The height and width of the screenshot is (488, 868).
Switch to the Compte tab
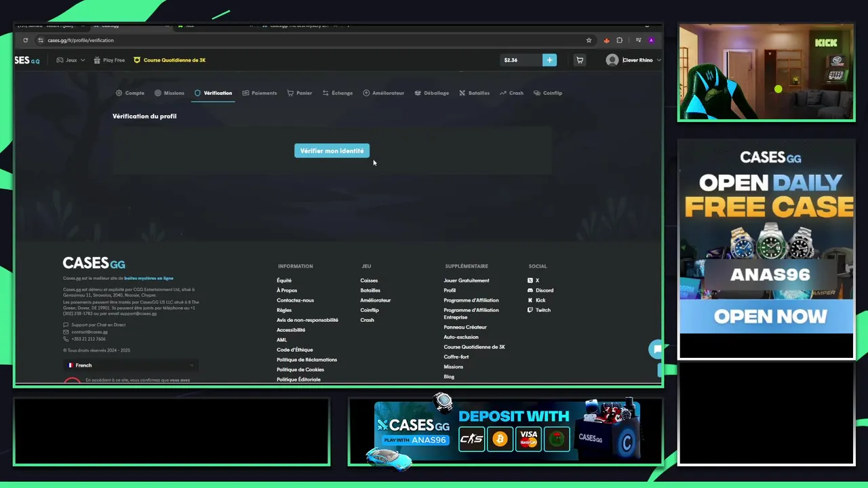[x=130, y=93]
